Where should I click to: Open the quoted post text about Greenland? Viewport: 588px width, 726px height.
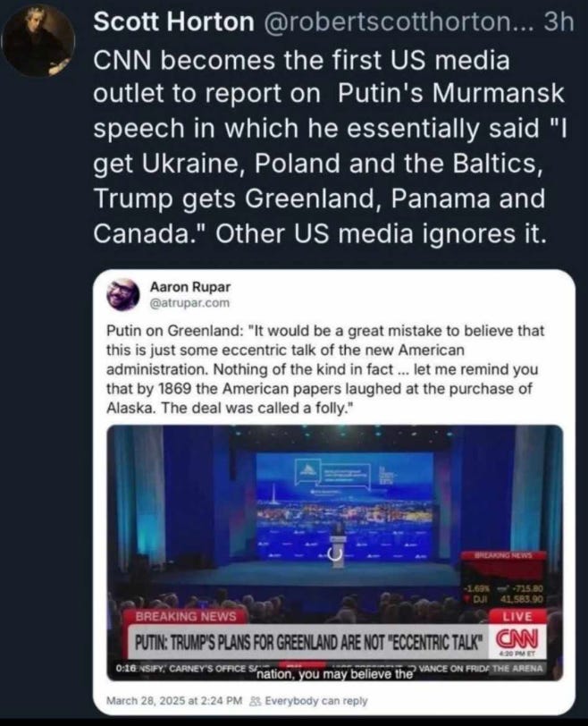point(325,369)
